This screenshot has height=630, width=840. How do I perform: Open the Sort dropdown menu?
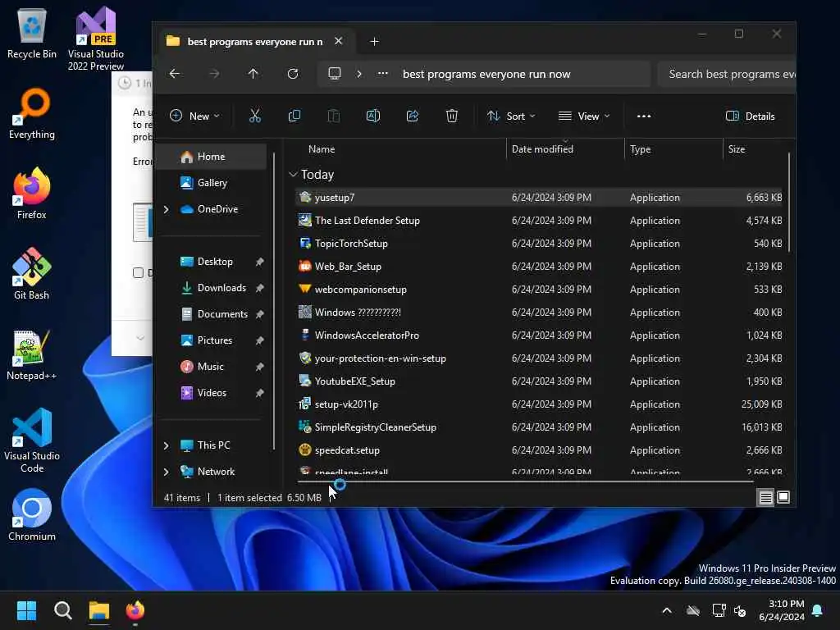[x=511, y=116]
